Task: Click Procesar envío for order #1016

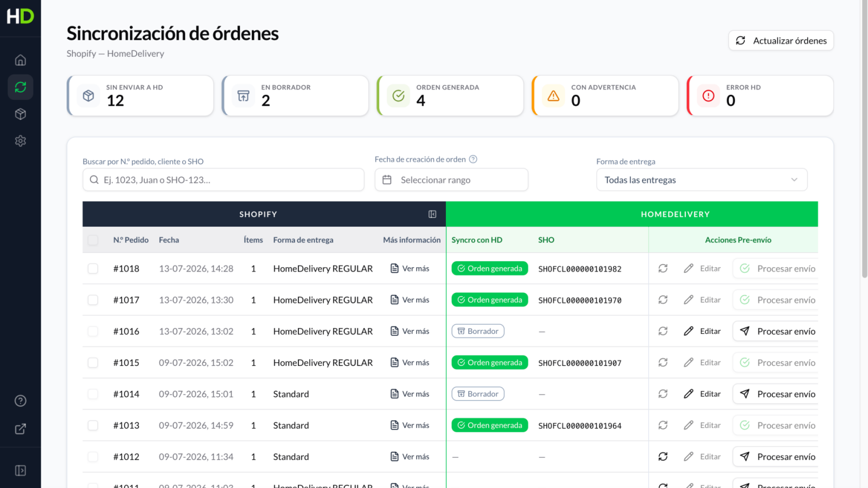Action: click(x=776, y=331)
